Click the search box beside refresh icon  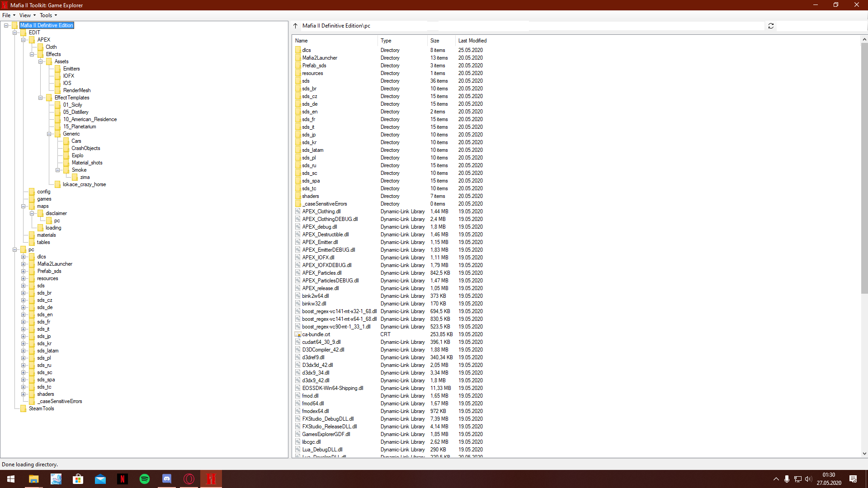(x=822, y=26)
